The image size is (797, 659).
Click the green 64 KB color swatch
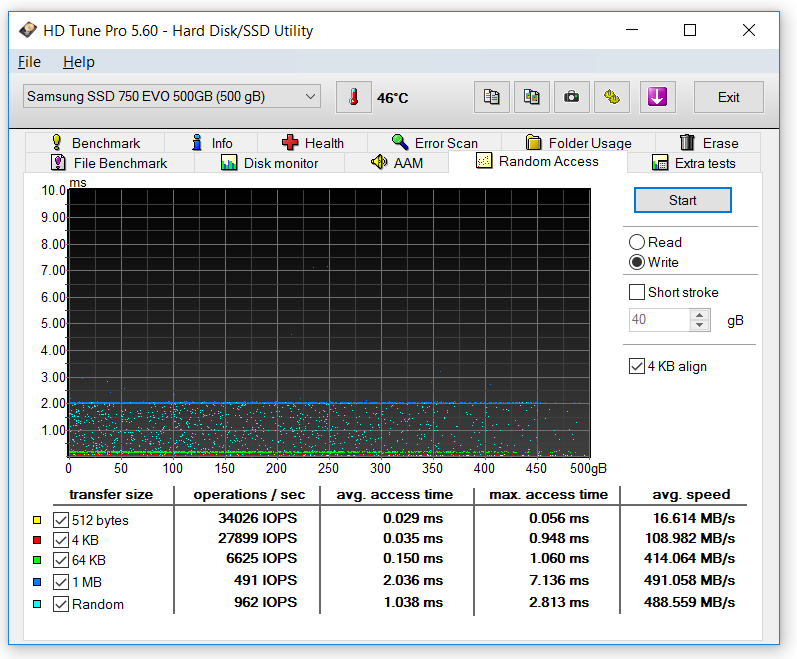click(37, 560)
